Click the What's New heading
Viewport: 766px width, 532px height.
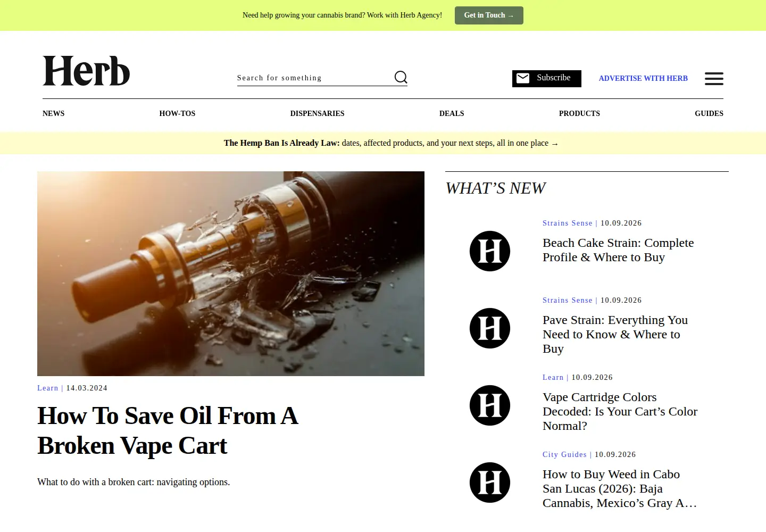pyautogui.click(x=495, y=188)
